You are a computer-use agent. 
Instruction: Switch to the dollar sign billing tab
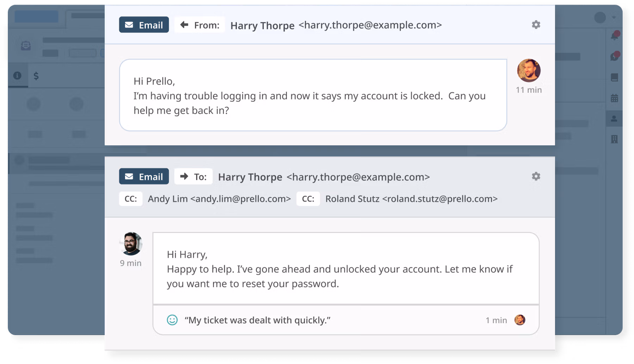coord(36,76)
